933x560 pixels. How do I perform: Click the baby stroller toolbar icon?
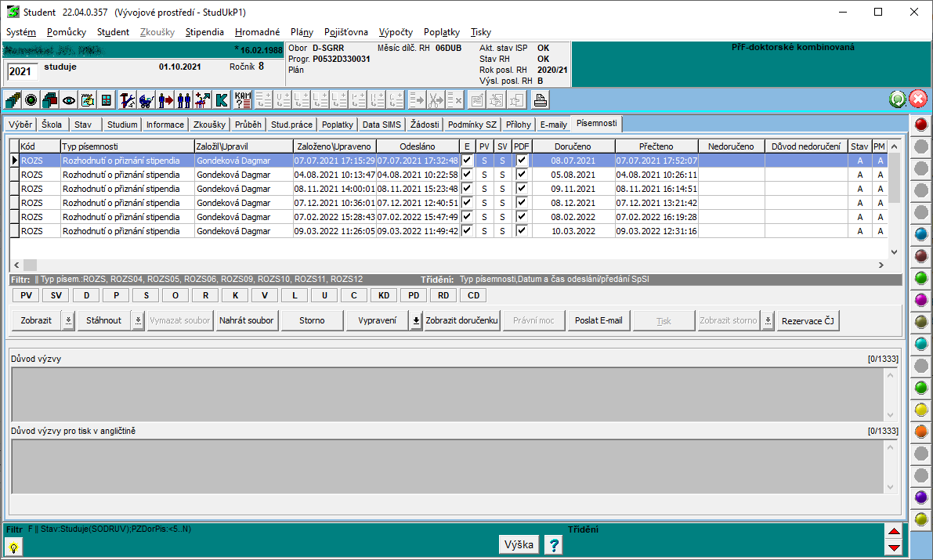146,100
